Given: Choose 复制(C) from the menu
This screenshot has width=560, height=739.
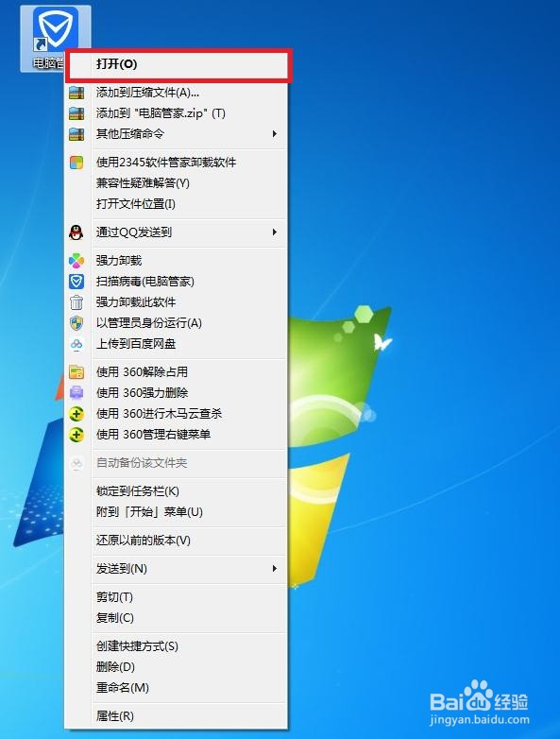Looking at the screenshot, I should [177, 618].
